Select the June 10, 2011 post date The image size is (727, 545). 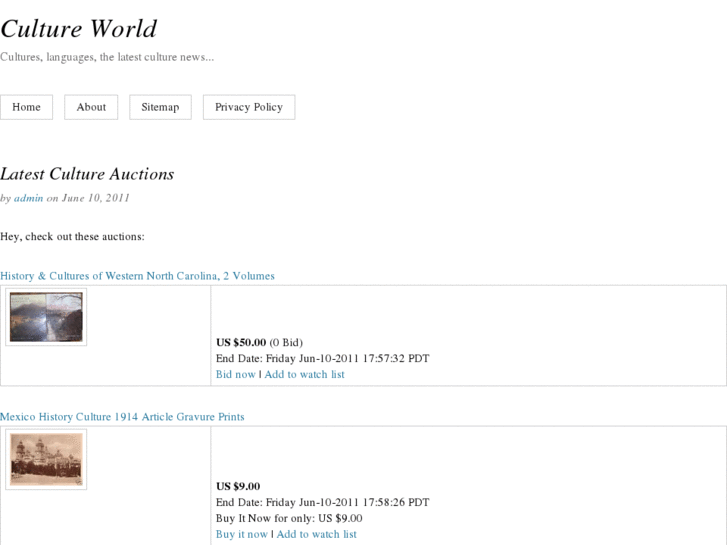pyautogui.click(x=96, y=198)
